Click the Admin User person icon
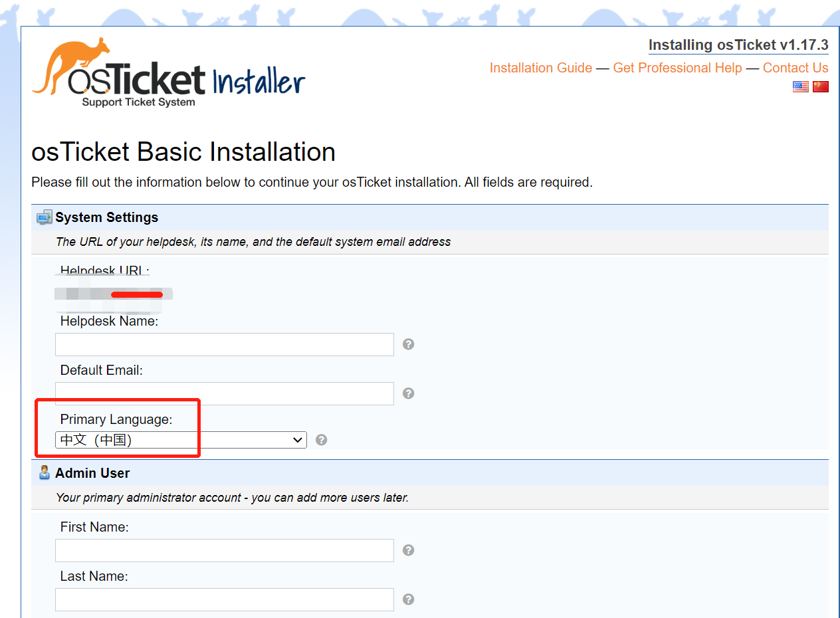Screen dimensions: 840x618 (x=45, y=472)
